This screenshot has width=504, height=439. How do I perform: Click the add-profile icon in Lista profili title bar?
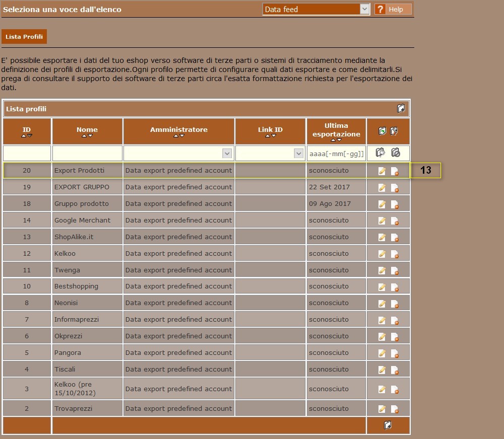pos(401,109)
